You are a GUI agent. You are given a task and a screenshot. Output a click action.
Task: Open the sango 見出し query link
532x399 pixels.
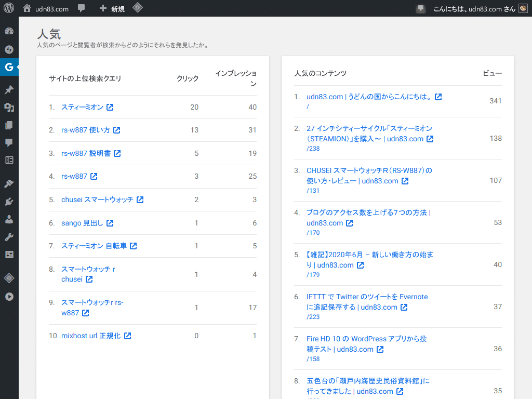(x=87, y=223)
